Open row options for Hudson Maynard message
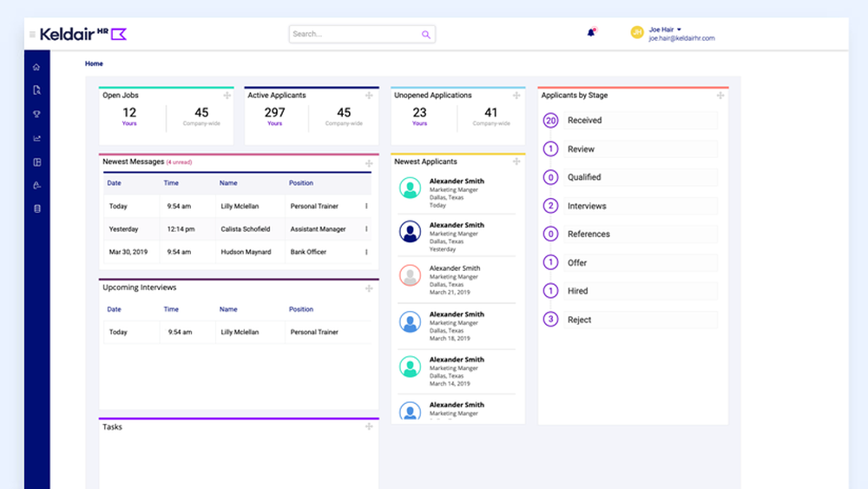The image size is (868, 489). (x=366, y=252)
